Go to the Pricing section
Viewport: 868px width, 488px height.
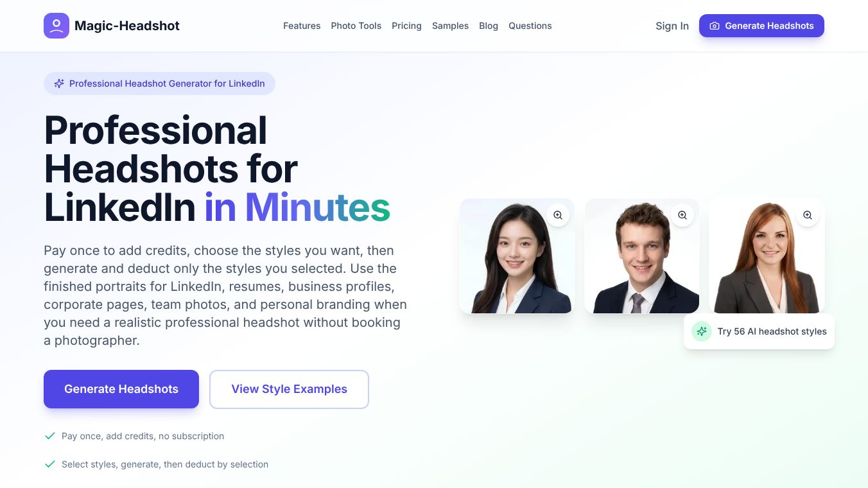click(x=406, y=26)
